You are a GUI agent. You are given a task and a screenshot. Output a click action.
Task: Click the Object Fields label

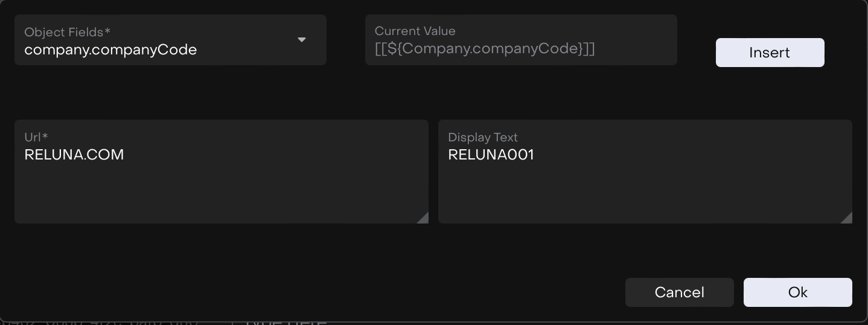point(68,31)
